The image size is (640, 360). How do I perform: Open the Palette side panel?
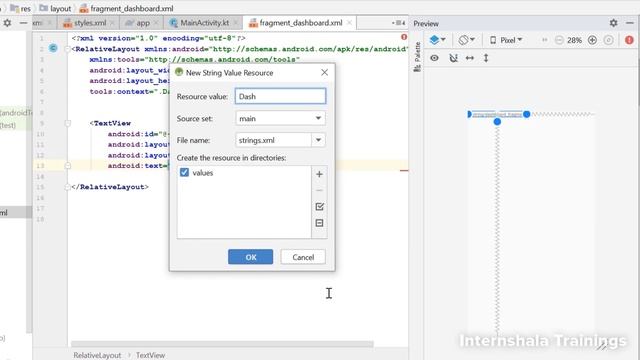click(417, 56)
